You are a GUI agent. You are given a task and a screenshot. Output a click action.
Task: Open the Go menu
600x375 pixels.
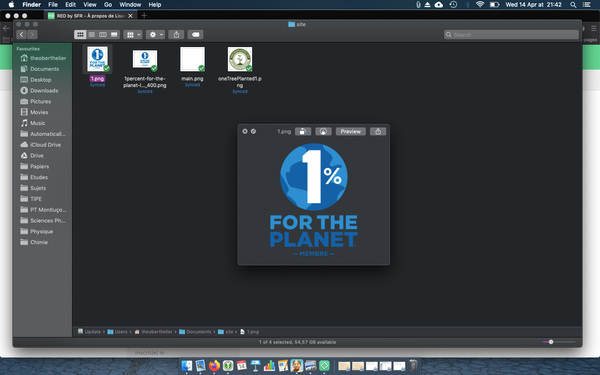coord(108,5)
